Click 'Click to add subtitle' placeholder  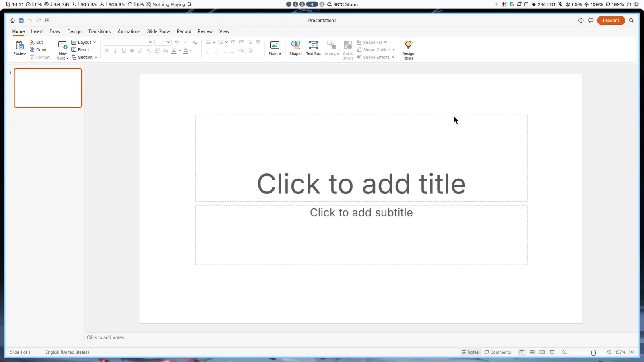(361, 235)
